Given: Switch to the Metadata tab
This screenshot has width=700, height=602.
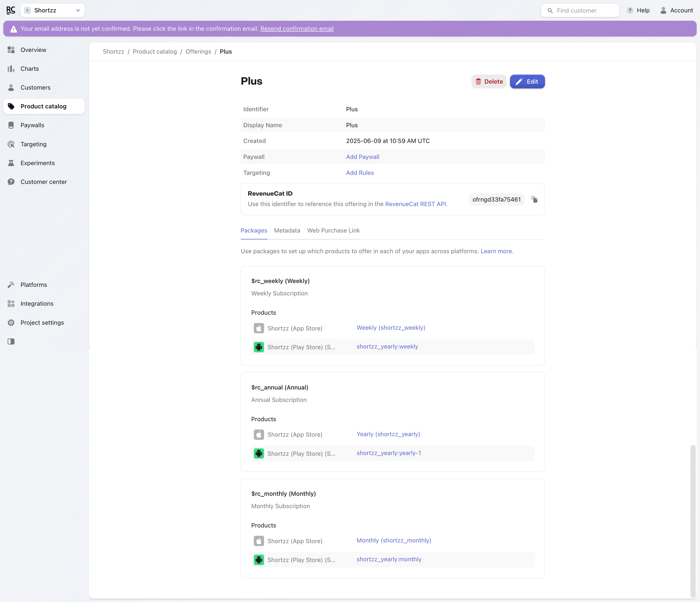Looking at the screenshot, I should point(287,230).
